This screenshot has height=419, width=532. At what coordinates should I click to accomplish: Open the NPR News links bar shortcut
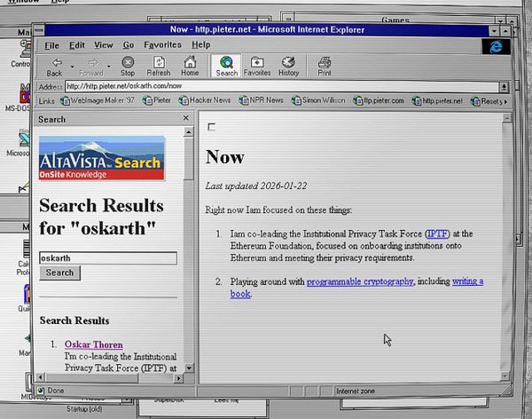coord(261,100)
